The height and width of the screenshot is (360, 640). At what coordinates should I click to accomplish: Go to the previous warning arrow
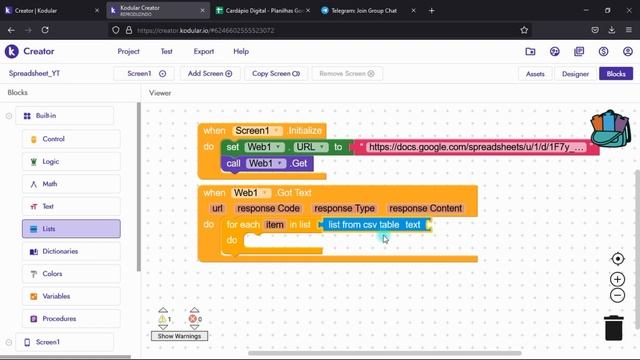tap(163, 310)
